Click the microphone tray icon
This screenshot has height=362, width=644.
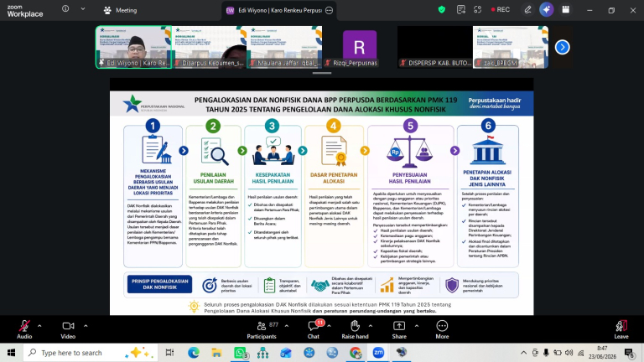[x=546, y=353]
